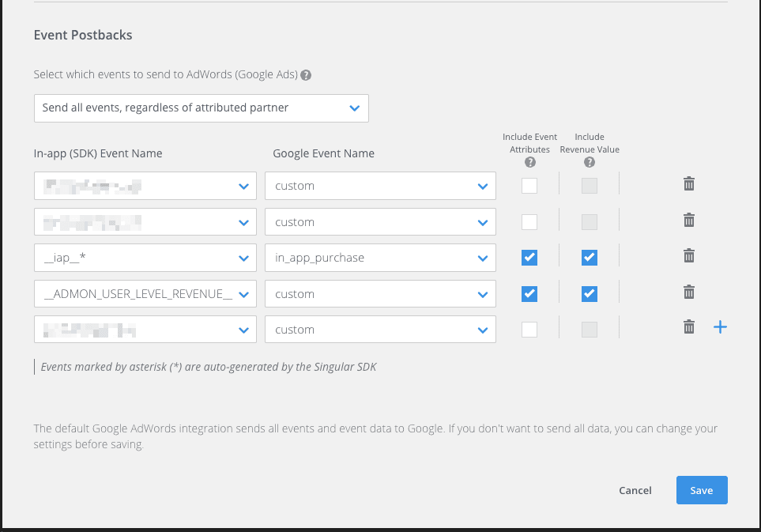The width and height of the screenshot is (761, 532).
Task: Uncheck Include Revenue Value for __ADMON_USER_LEVEL_REVENUE__
Action: pos(589,294)
